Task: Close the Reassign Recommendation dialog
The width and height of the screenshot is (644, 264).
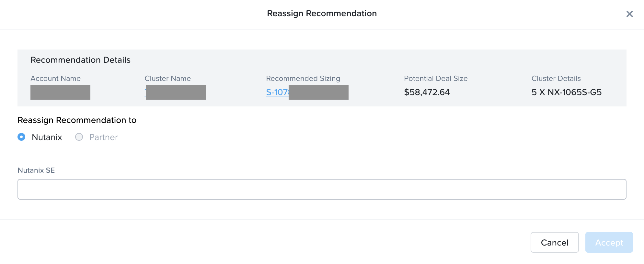Action: coord(629,14)
